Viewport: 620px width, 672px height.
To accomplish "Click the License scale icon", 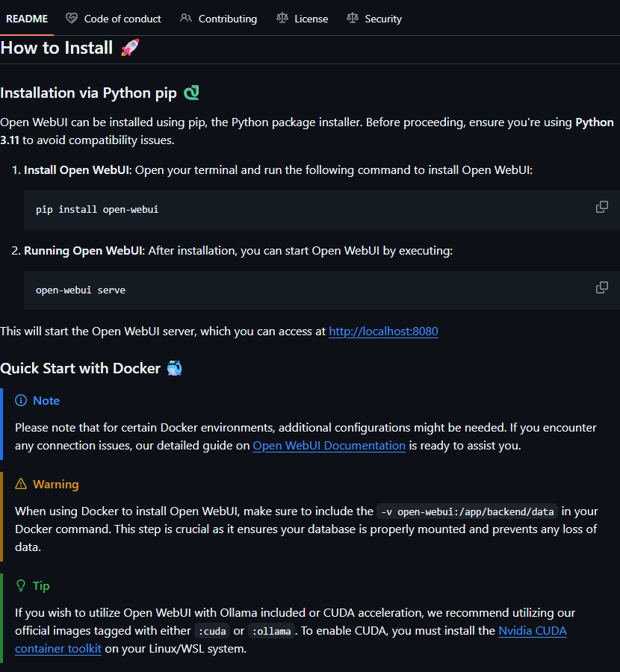I will click(x=282, y=19).
